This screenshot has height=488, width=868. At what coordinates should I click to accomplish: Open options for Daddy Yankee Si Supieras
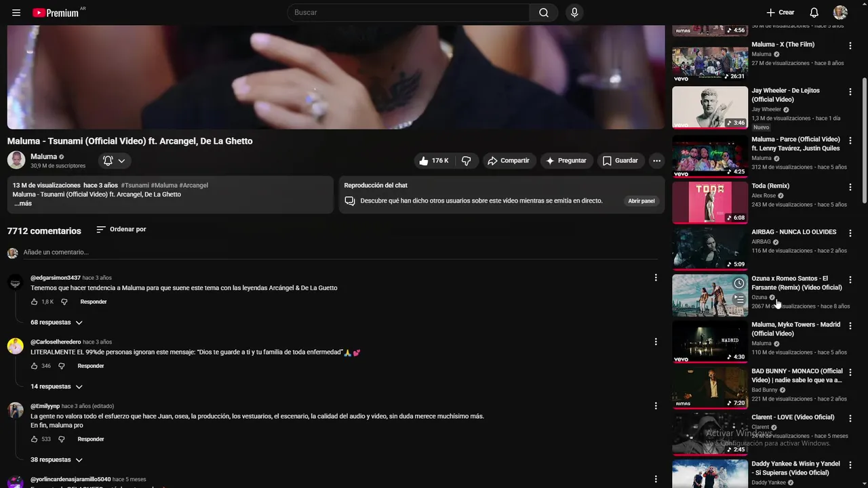pos(850,465)
